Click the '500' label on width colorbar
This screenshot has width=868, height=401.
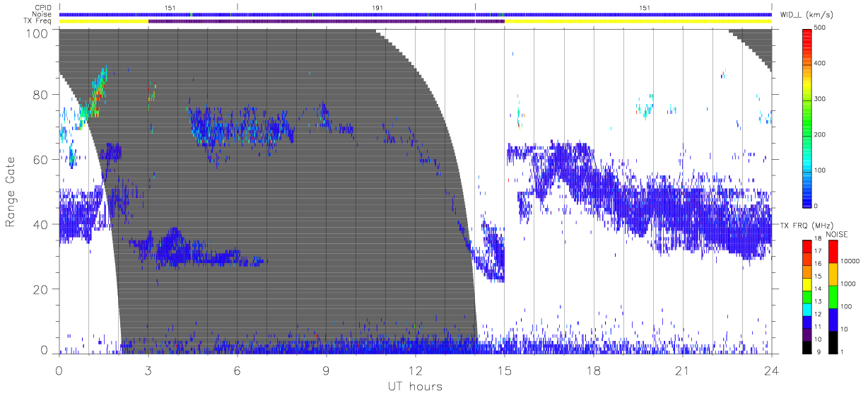(820, 28)
